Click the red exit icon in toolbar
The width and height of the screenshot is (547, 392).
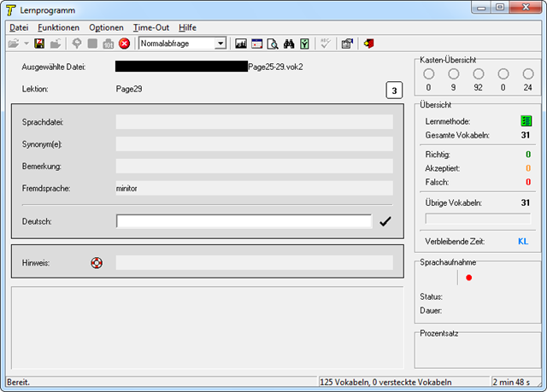click(x=368, y=44)
